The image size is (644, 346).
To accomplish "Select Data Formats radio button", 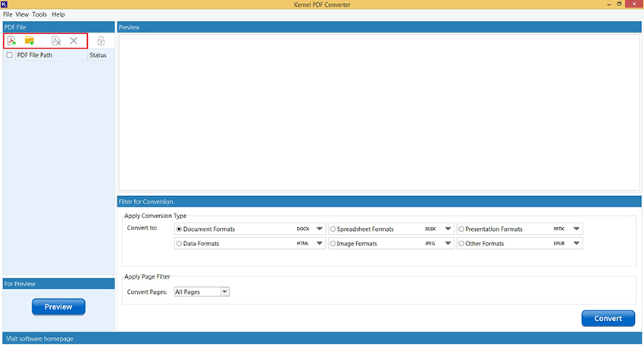I will pyautogui.click(x=179, y=243).
